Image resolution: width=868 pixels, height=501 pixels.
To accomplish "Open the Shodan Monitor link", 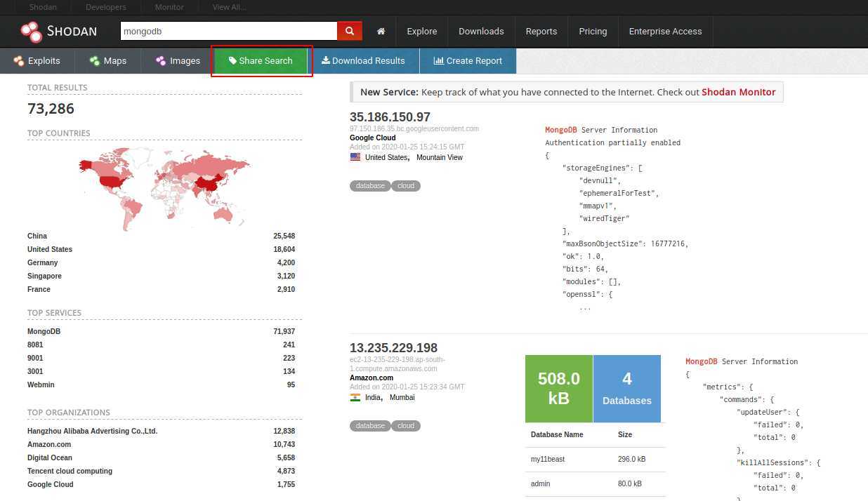I will click(x=738, y=92).
